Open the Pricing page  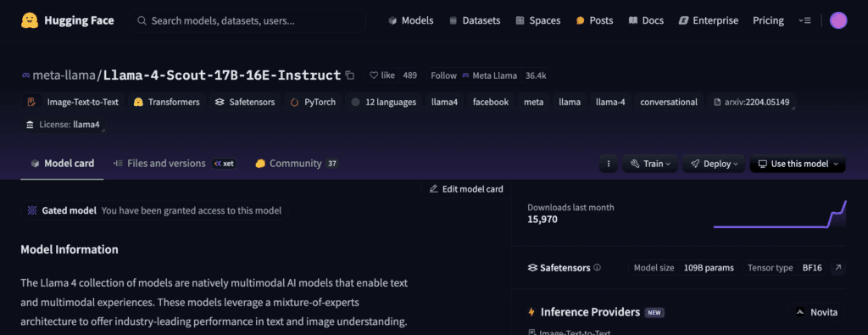pos(768,20)
